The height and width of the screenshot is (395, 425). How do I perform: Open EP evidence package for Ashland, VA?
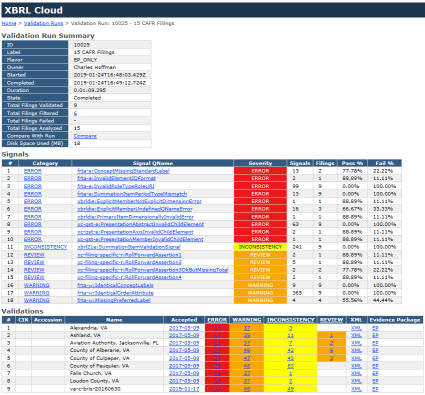[375, 335]
